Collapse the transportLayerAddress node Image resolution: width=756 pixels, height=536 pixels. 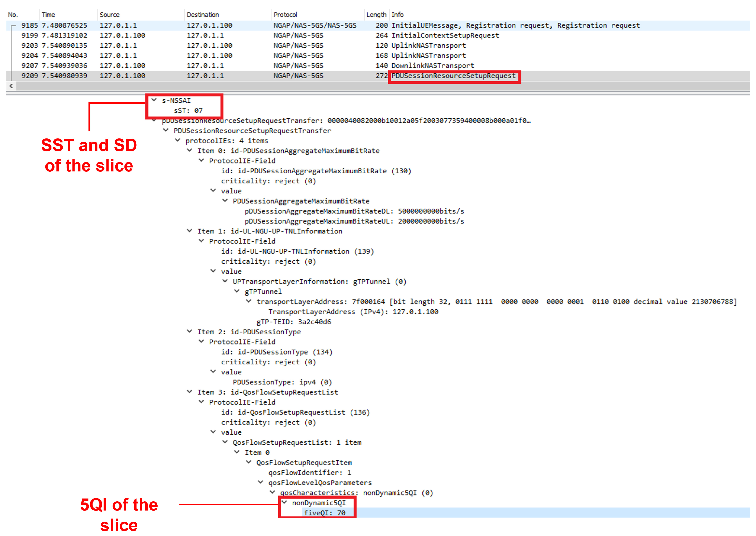[x=249, y=302]
